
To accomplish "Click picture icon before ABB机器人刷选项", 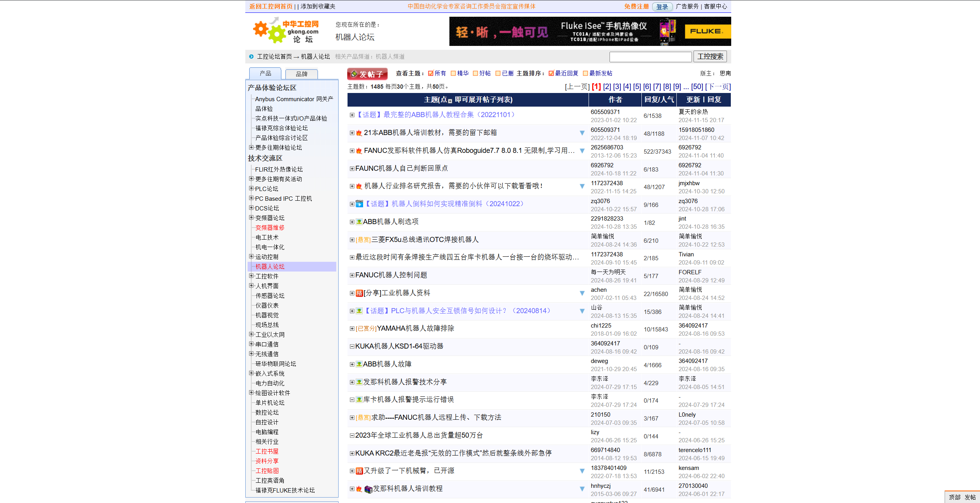I will [x=359, y=222].
